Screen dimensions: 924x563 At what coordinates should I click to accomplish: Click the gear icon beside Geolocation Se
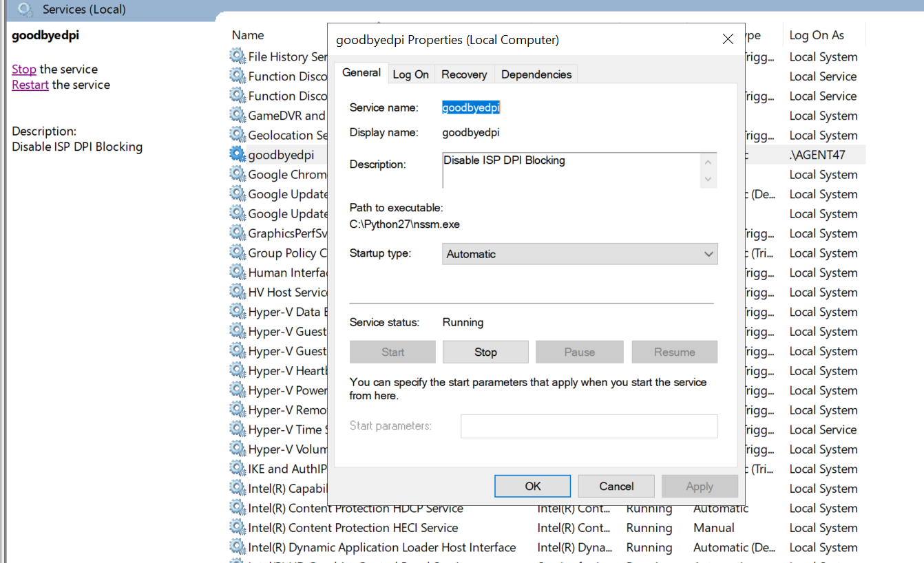click(238, 135)
